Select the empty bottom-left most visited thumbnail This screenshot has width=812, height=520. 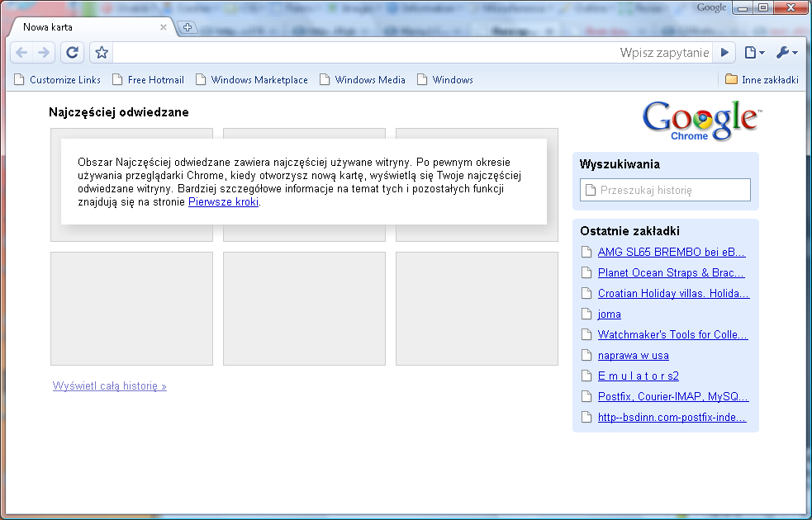point(131,309)
